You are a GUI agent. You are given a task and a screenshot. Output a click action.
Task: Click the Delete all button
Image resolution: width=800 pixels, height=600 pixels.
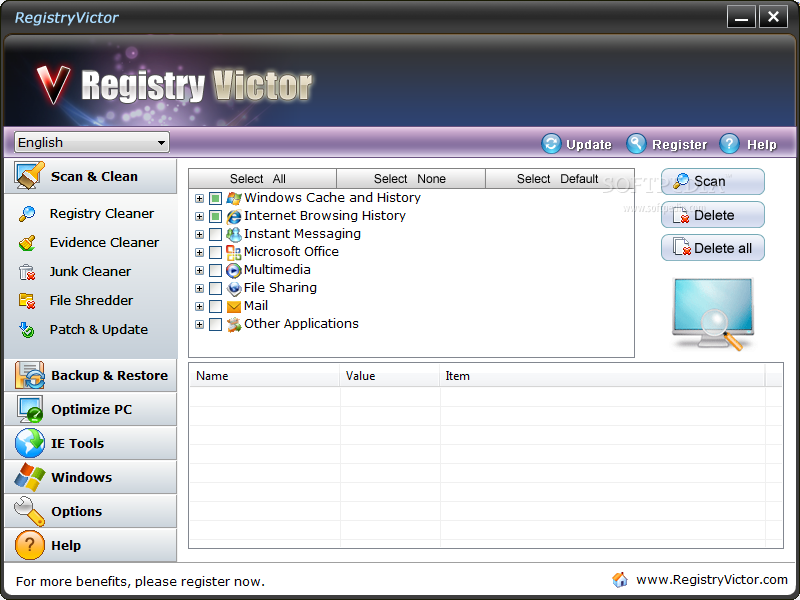pos(712,248)
